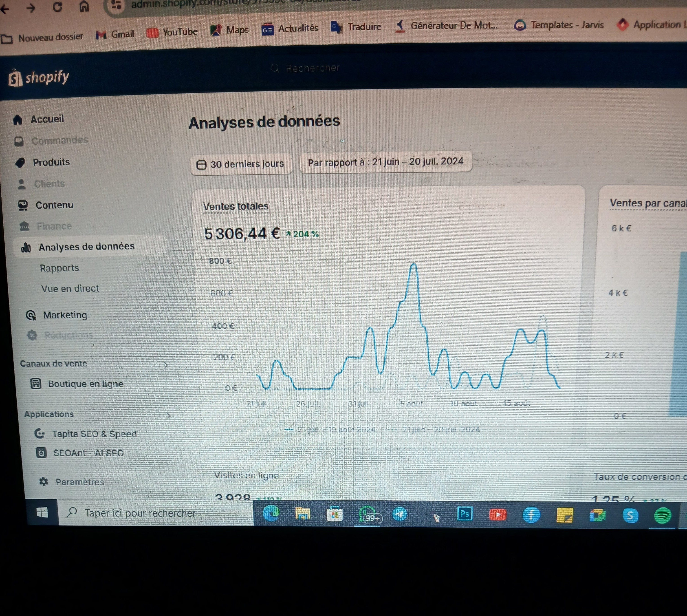Click the Produits tag icon
The height and width of the screenshot is (616, 687).
click(21, 162)
